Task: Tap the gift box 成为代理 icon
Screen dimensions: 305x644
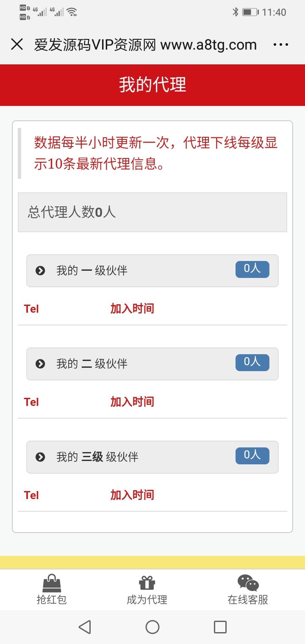Action: pos(147,583)
